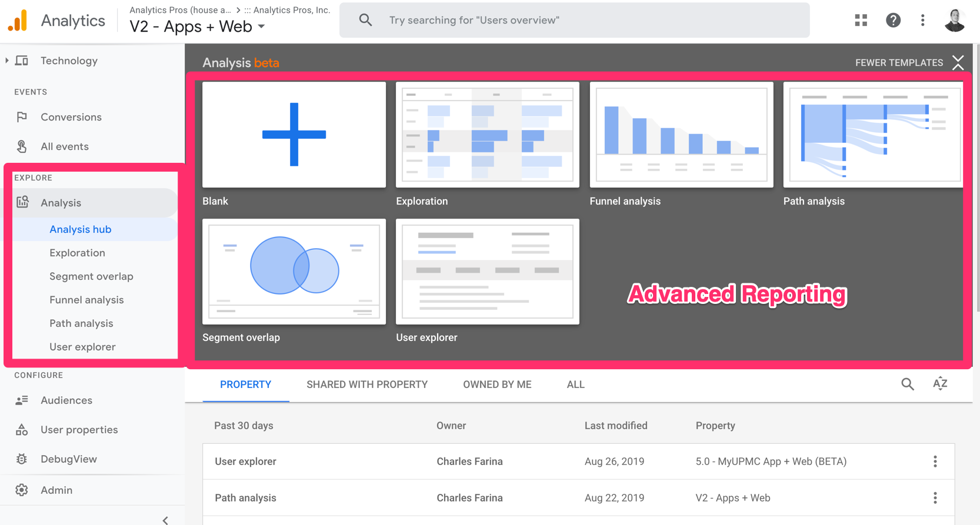Close the template gallery with X icon

(958, 62)
